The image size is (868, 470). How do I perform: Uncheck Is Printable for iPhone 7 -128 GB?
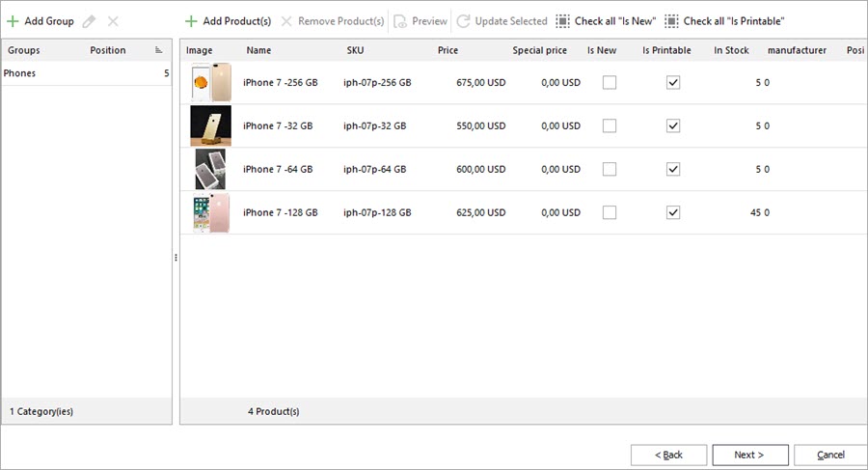[x=673, y=212]
